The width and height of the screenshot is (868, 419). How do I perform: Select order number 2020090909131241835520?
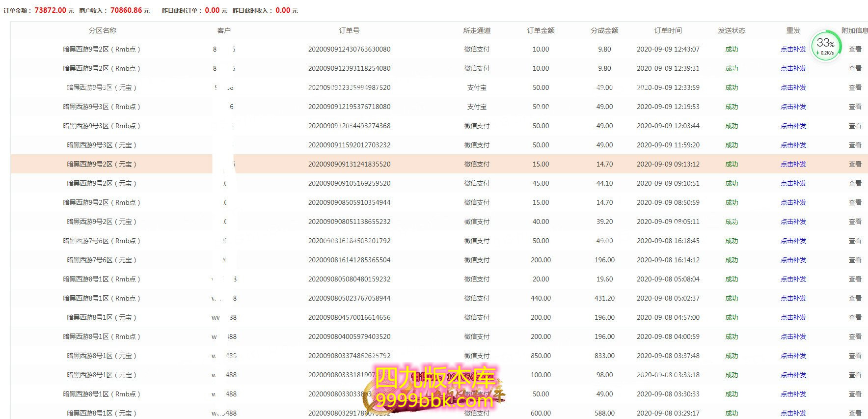pos(349,164)
